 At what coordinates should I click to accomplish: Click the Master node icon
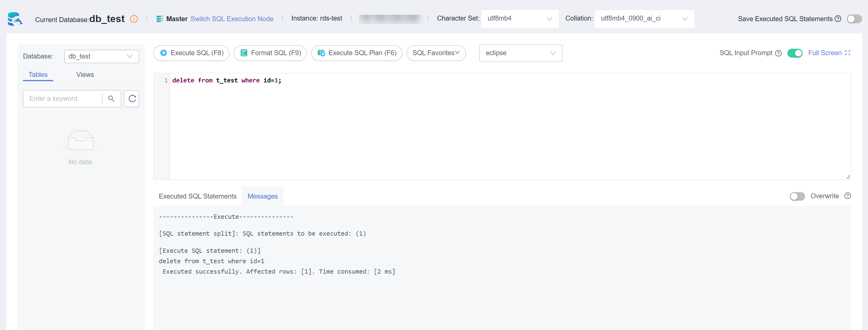click(160, 19)
